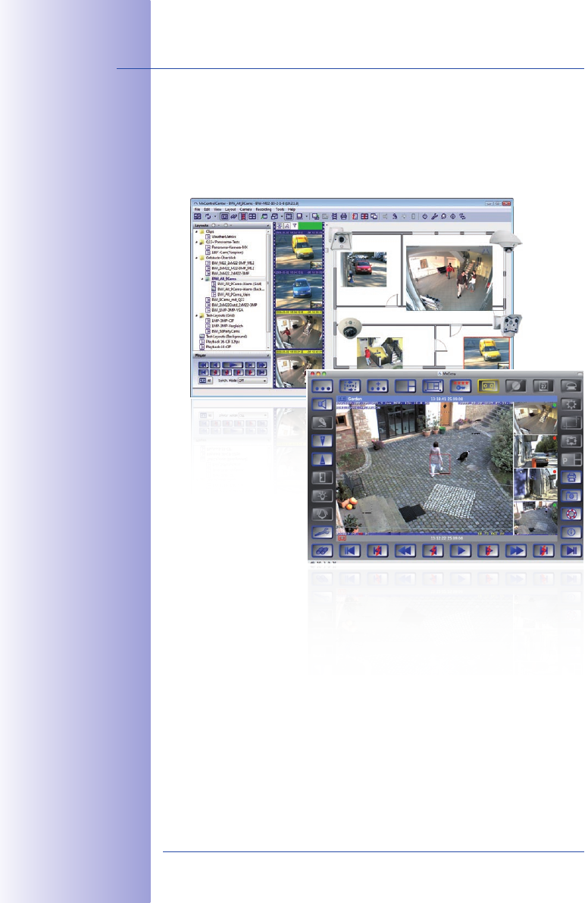Toggle the yellow recorder cassette button in MxEasy

[x=489, y=387]
